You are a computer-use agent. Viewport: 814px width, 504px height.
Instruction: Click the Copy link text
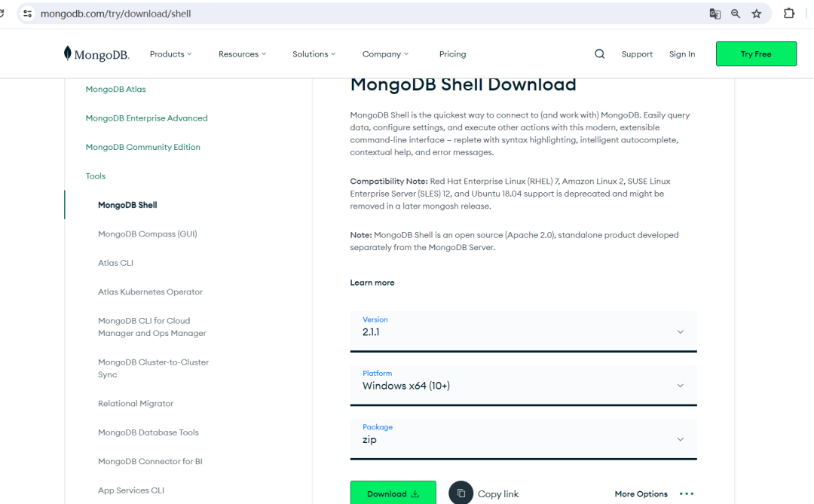click(498, 494)
